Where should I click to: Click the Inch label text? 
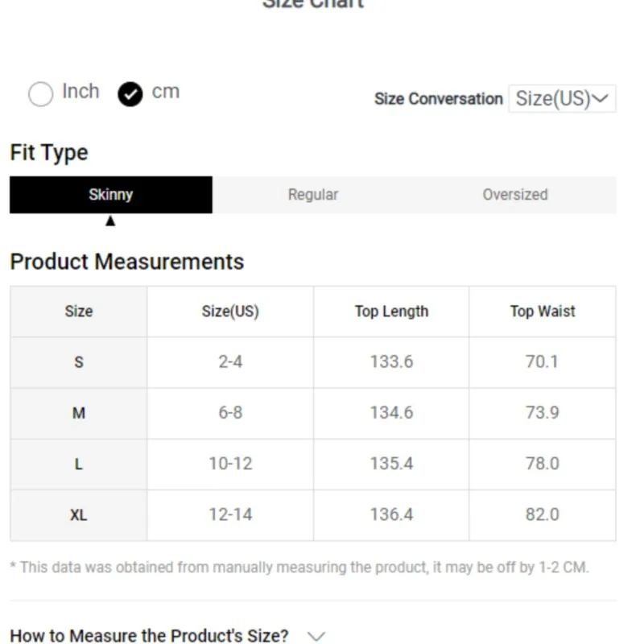point(80,92)
